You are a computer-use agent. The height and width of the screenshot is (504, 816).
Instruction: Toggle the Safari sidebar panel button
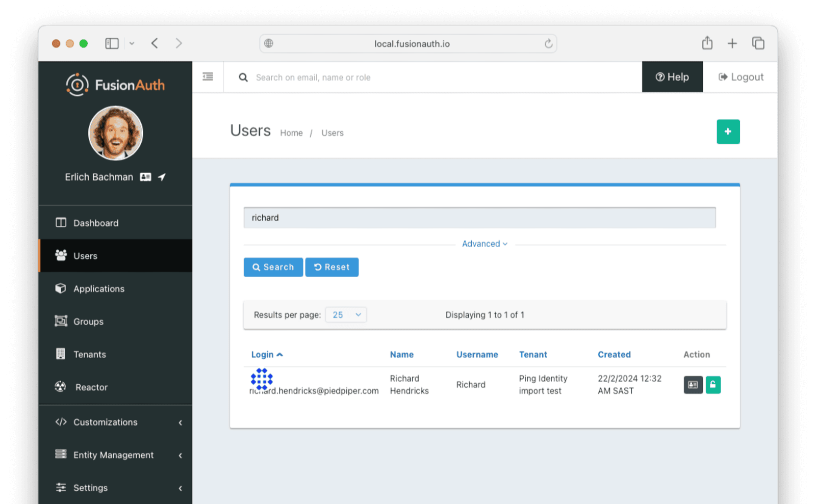click(x=112, y=43)
